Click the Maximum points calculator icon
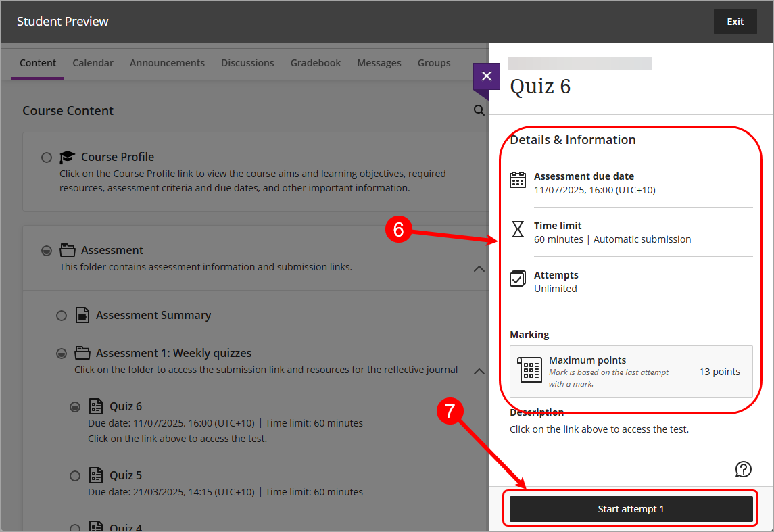Image resolution: width=774 pixels, height=532 pixels. (530, 370)
